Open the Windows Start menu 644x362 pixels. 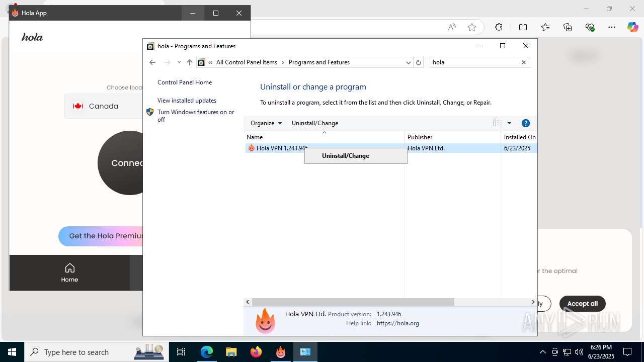click(x=12, y=352)
